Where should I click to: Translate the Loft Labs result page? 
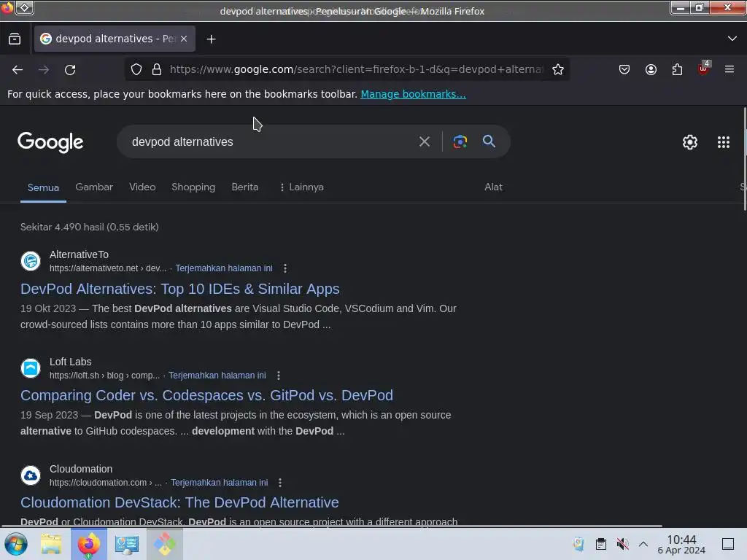coord(217,376)
